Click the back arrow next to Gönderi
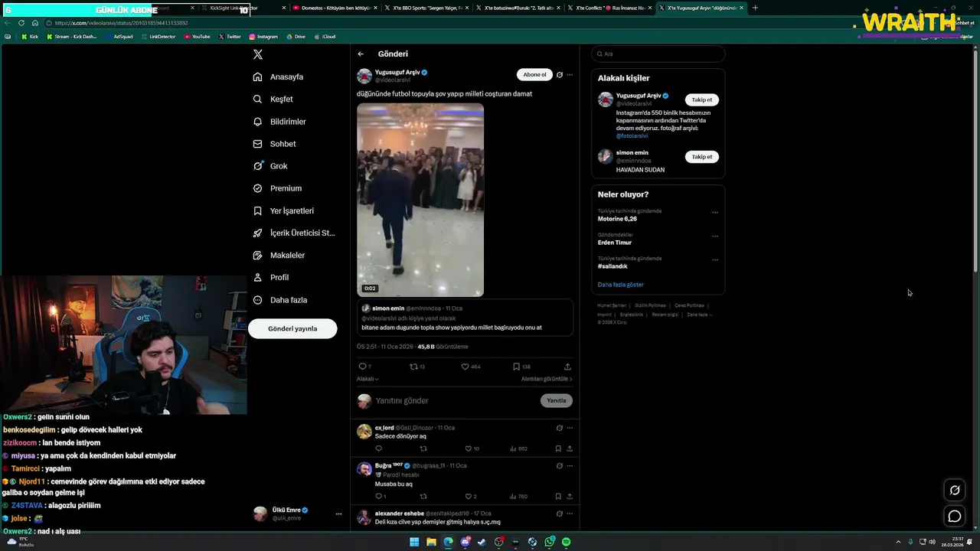Image resolution: width=980 pixels, height=551 pixels. (x=361, y=54)
